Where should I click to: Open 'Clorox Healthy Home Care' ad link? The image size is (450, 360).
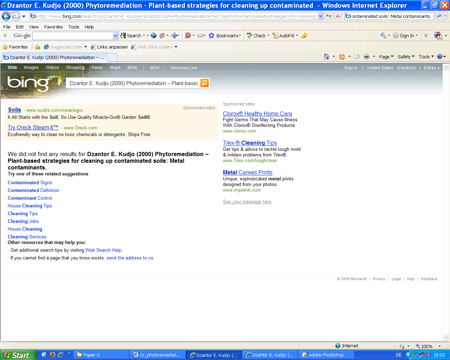click(257, 114)
